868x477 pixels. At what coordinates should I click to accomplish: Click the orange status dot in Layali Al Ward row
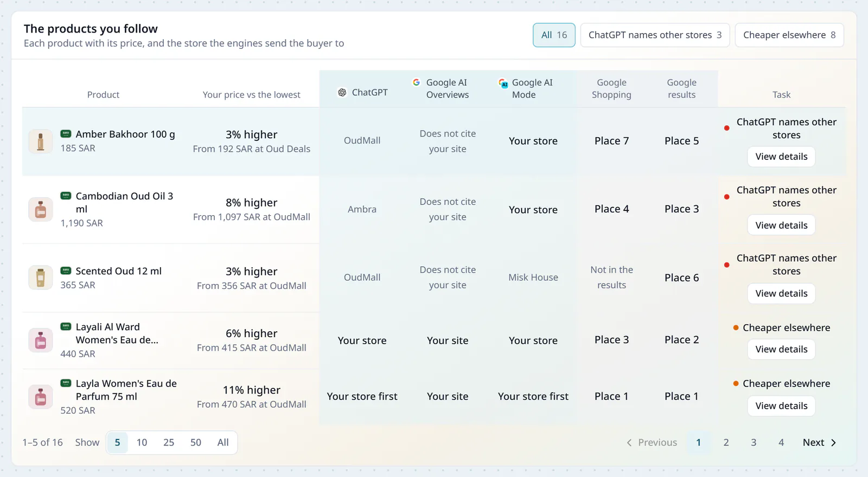736,327
